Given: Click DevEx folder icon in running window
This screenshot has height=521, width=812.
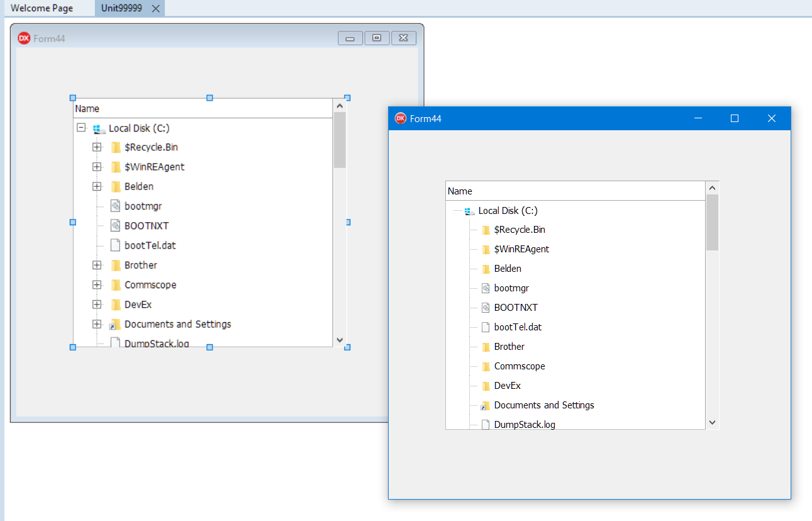Looking at the screenshot, I should click(x=486, y=386).
